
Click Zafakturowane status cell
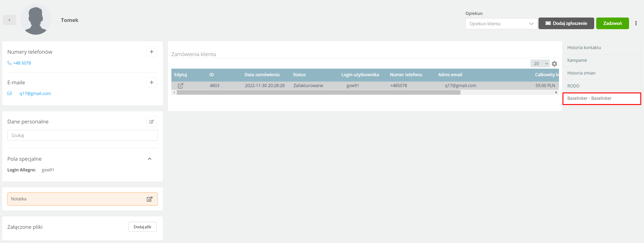click(308, 85)
